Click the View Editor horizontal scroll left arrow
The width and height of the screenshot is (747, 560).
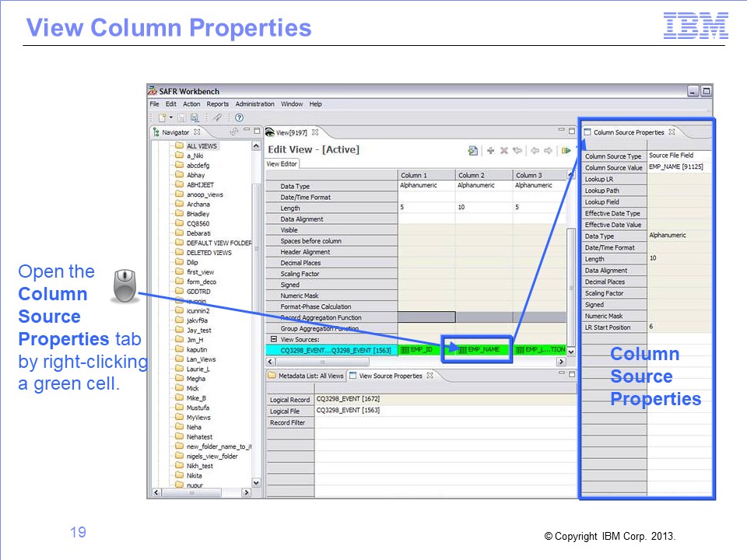pyautogui.click(x=270, y=362)
